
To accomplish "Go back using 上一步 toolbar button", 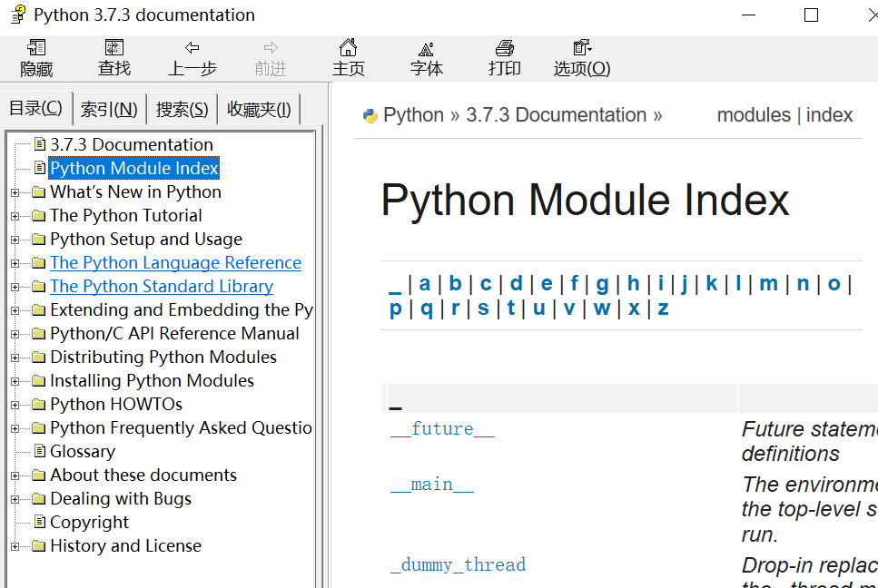I will pos(192,58).
